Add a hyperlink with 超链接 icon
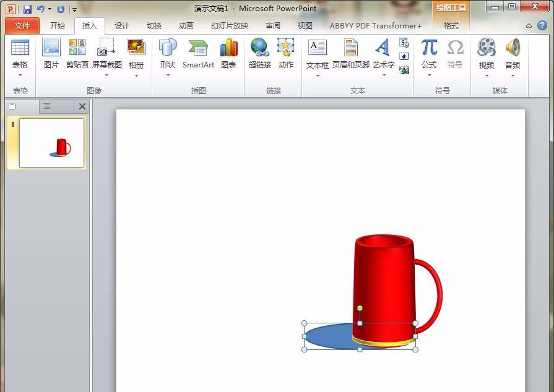This screenshot has height=392, width=554. tap(260, 48)
